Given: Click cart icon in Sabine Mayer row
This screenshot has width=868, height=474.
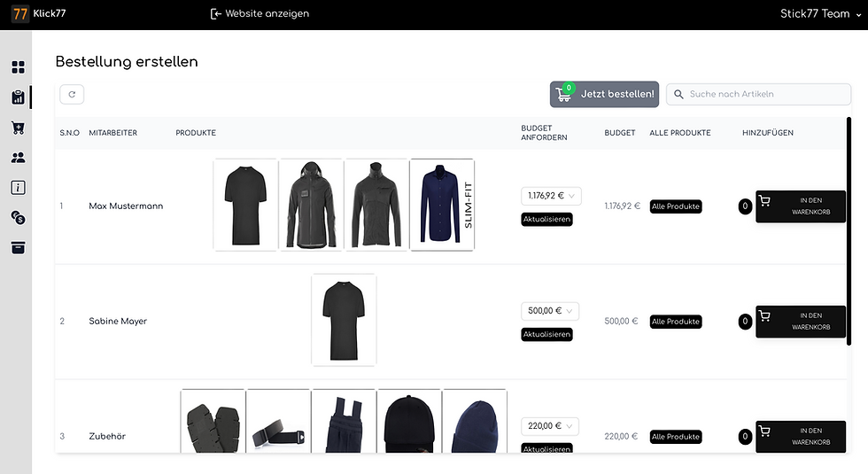Looking at the screenshot, I should coord(764,315).
